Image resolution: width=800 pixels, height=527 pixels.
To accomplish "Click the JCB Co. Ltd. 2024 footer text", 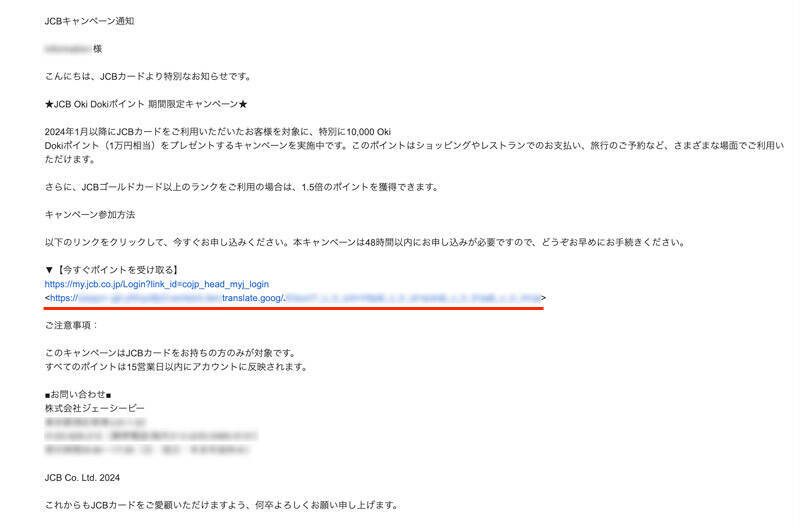I will (x=82, y=478).
